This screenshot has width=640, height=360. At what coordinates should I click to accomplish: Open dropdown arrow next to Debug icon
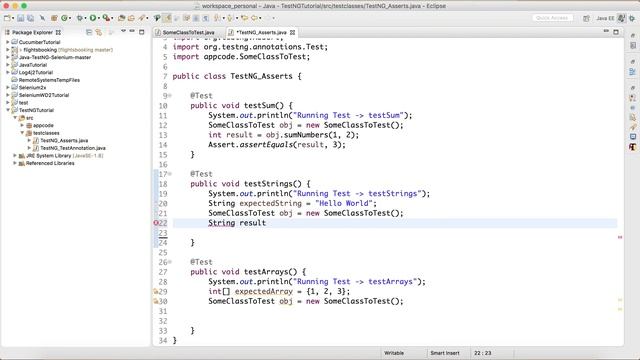[x=85, y=18]
